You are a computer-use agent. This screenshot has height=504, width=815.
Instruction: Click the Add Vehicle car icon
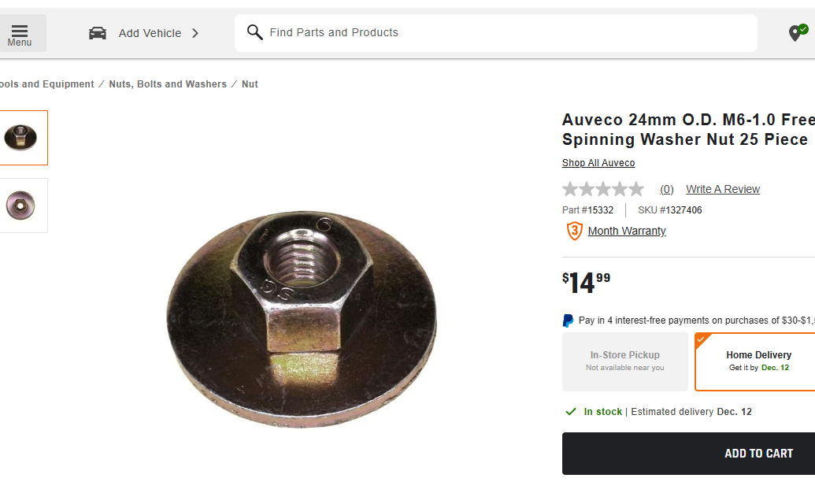97,32
